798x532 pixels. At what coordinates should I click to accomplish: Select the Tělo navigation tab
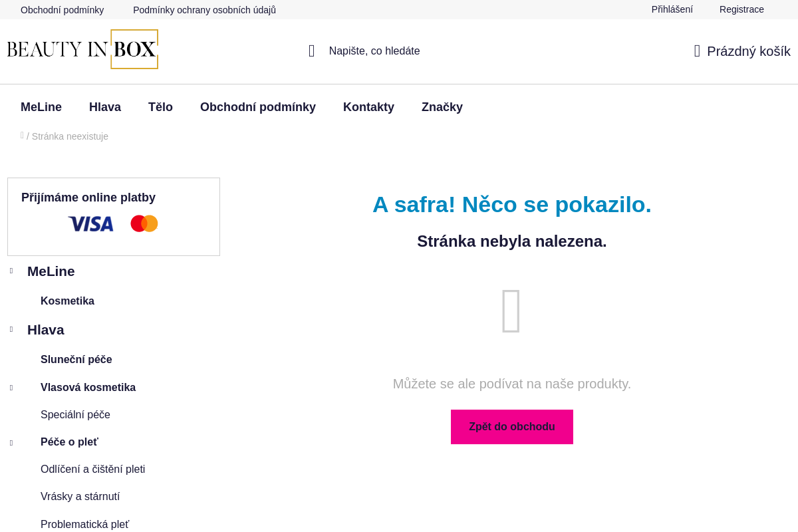160,106
